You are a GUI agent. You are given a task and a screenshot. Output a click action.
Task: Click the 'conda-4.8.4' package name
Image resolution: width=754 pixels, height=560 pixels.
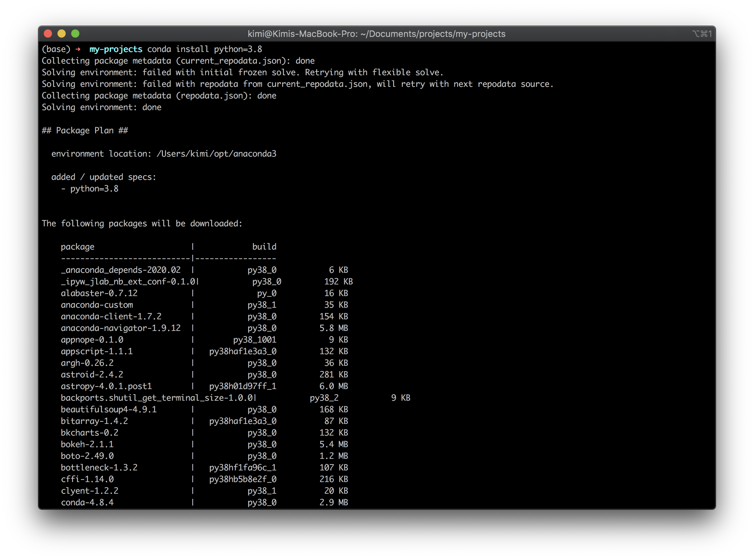click(87, 503)
